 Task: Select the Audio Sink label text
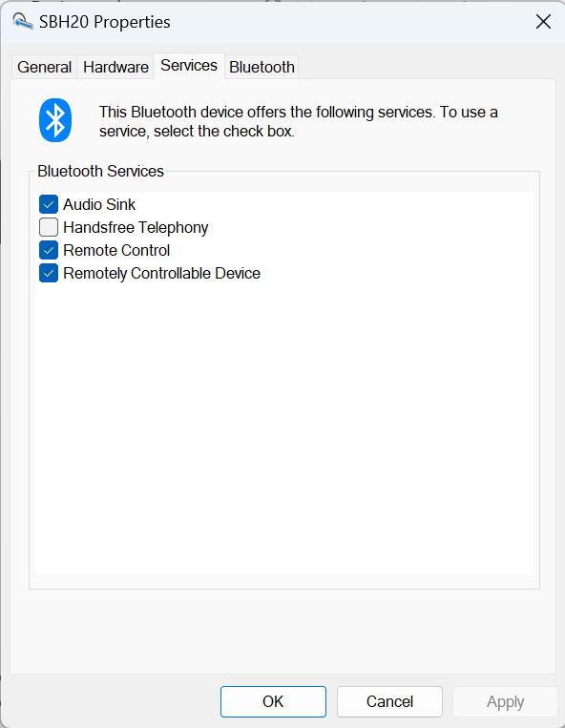click(x=99, y=204)
